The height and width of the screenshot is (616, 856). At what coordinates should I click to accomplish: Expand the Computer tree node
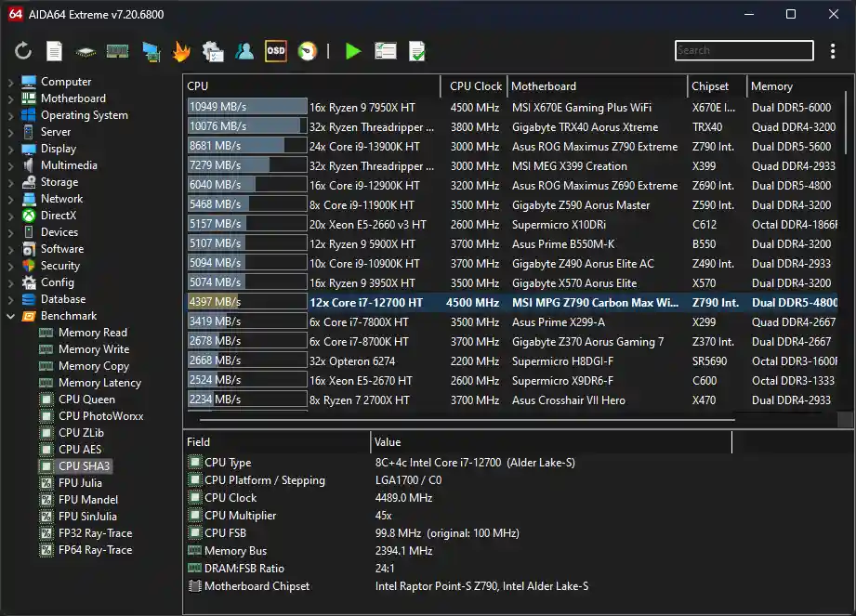pos(11,82)
